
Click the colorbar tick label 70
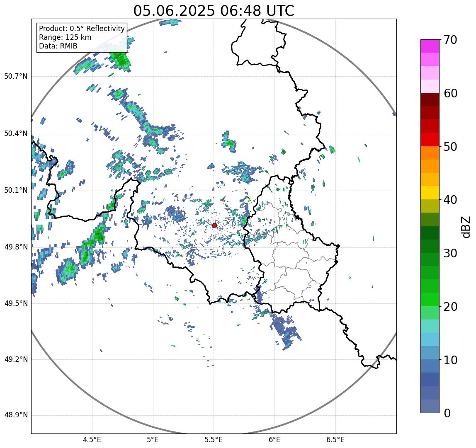point(450,40)
